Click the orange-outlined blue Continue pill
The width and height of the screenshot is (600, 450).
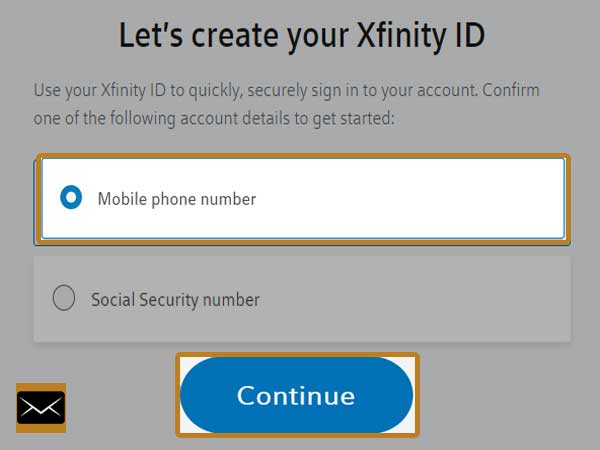point(297,395)
